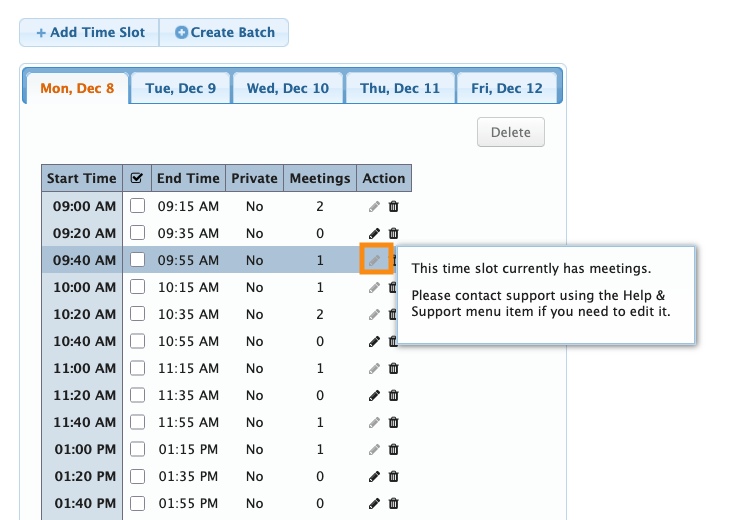This screenshot has height=520, width=731.
Task: Select the 10:00 AM row checkbox
Action: 137,287
